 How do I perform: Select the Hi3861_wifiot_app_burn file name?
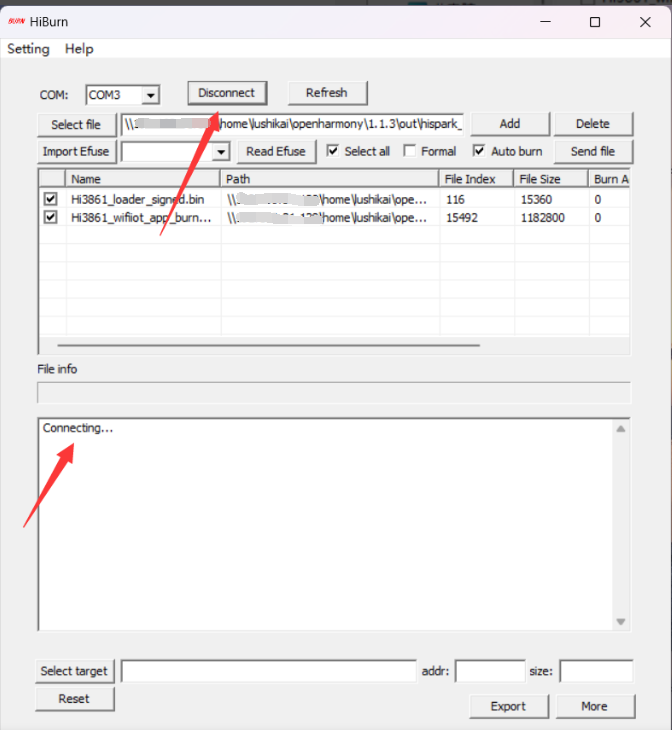pyautogui.click(x=141, y=218)
